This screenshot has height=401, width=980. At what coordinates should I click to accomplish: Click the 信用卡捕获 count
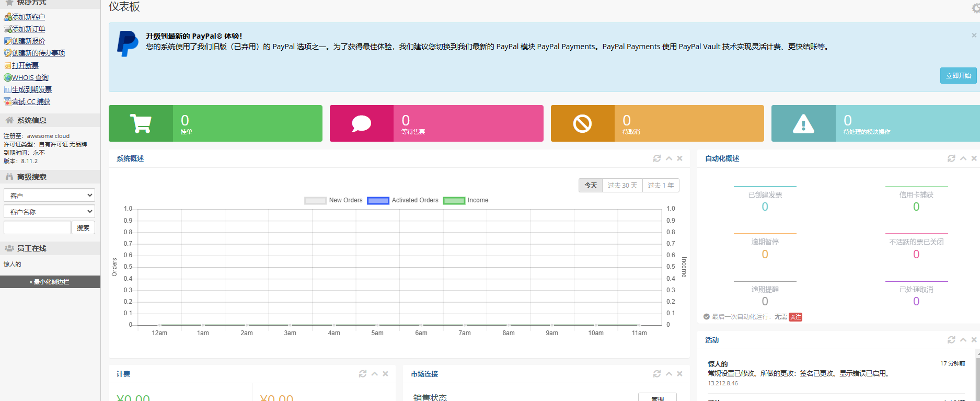(916, 207)
